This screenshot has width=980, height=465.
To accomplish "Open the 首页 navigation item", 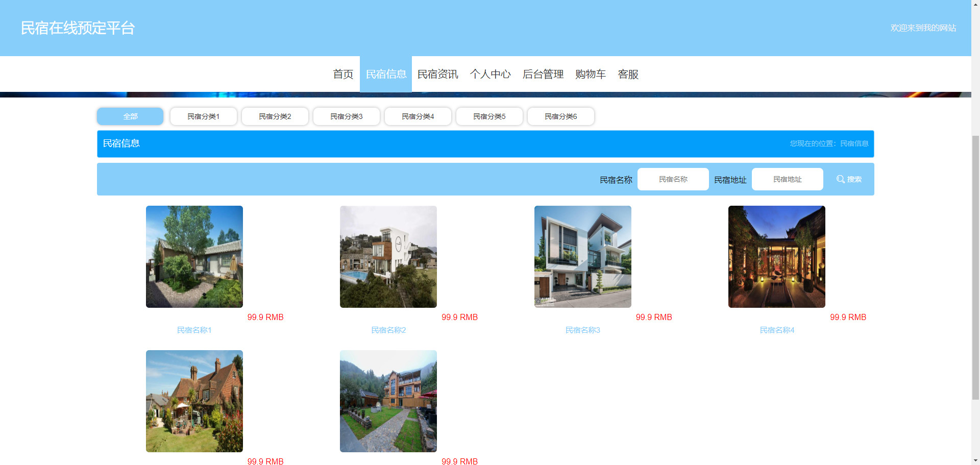I will tap(343, 74).
